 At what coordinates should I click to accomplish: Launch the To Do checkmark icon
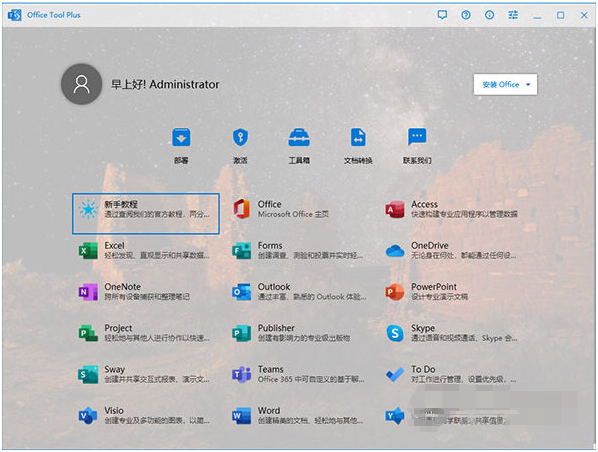395,375
